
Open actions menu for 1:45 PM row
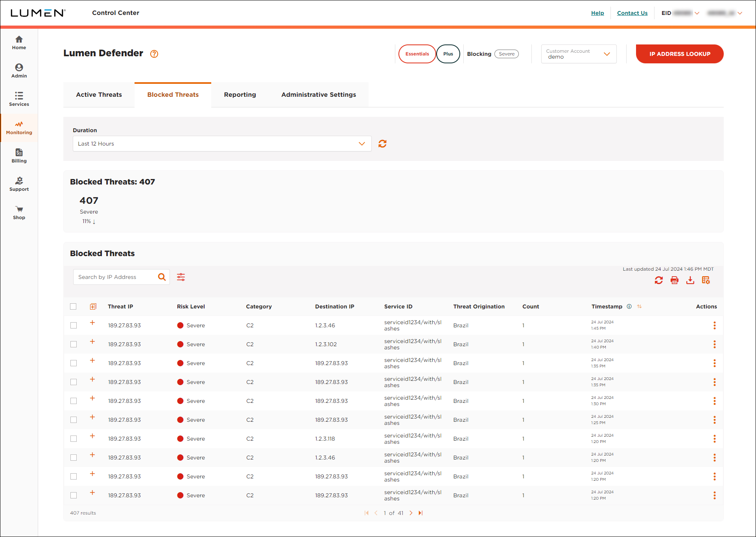pos(715,325)
